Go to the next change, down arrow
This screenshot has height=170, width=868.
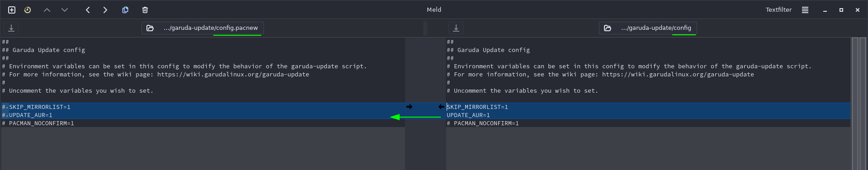click(65, 10)
